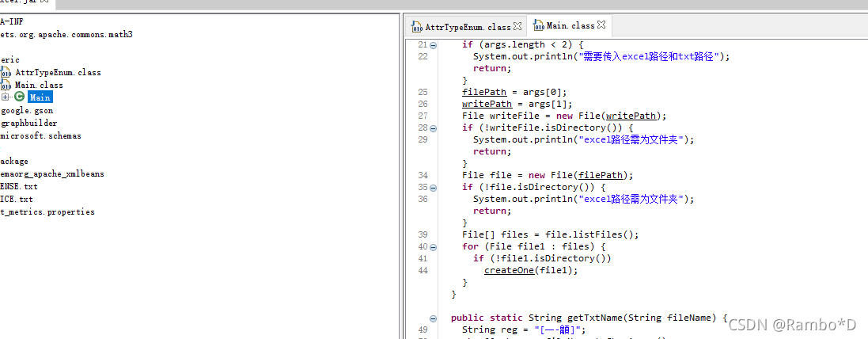Expand the Main class tree node
Viewport: 868px width, 339px height.
[x=6, y=97]
